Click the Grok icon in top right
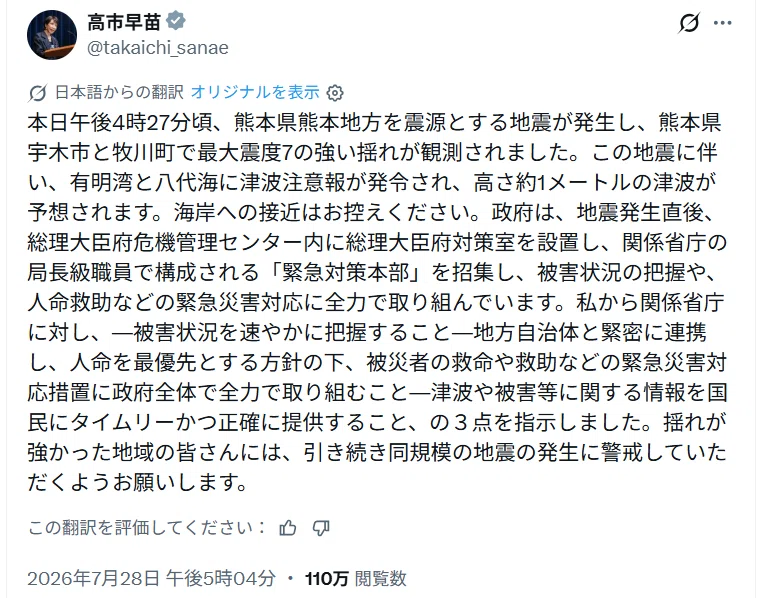The height and width of the screenshot is (598, 763). point(689,23)
